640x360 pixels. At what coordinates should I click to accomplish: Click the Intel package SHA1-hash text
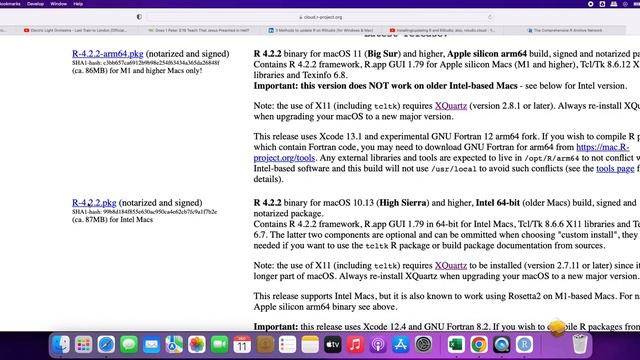point(144,212)
